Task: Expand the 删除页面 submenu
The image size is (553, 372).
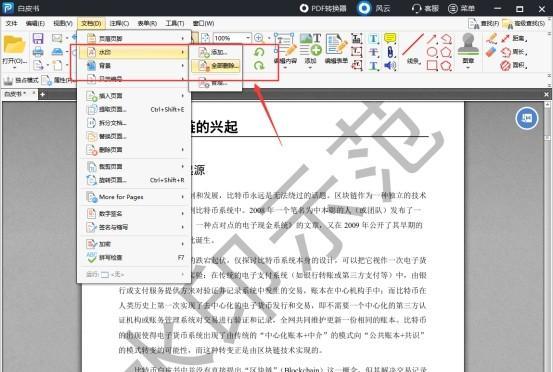Action: [134, 150]
